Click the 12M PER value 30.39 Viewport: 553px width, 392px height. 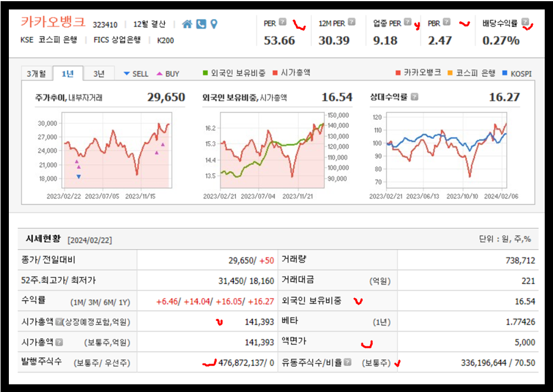point(334,41)
